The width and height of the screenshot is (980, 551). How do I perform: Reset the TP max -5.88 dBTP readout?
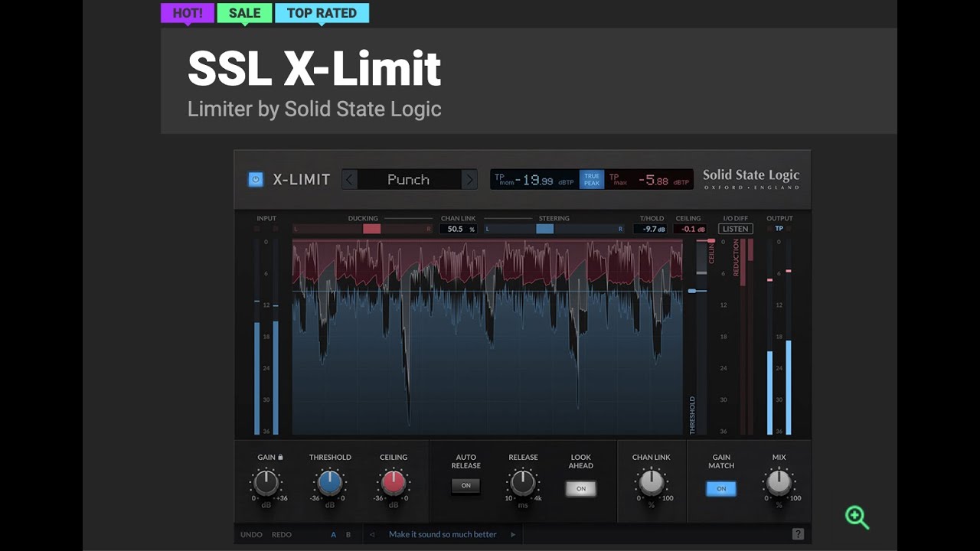pyautogui.click(x=648, y=180)
